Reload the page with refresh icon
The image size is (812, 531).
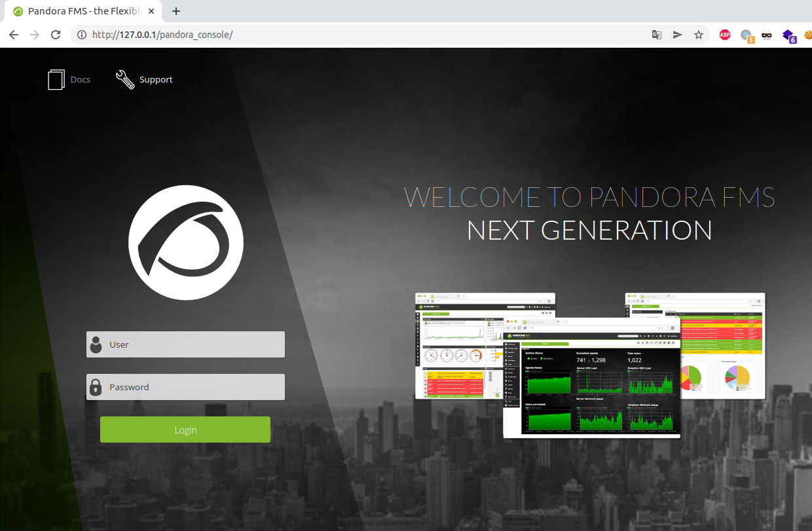point(56,35)
